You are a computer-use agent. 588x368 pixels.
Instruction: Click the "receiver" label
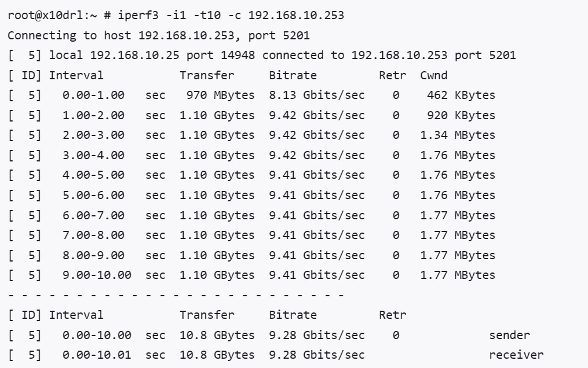(516, 355)
